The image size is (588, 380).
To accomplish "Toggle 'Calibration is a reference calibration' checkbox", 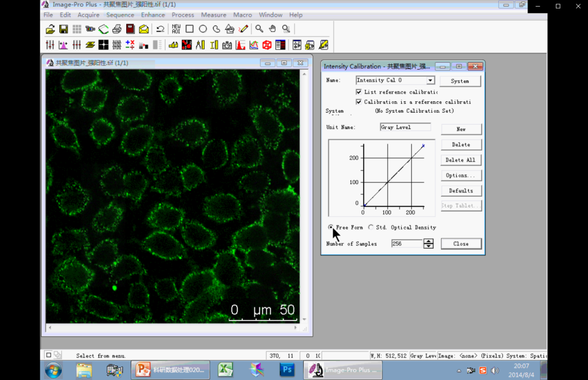I will (x=359, y=102).
